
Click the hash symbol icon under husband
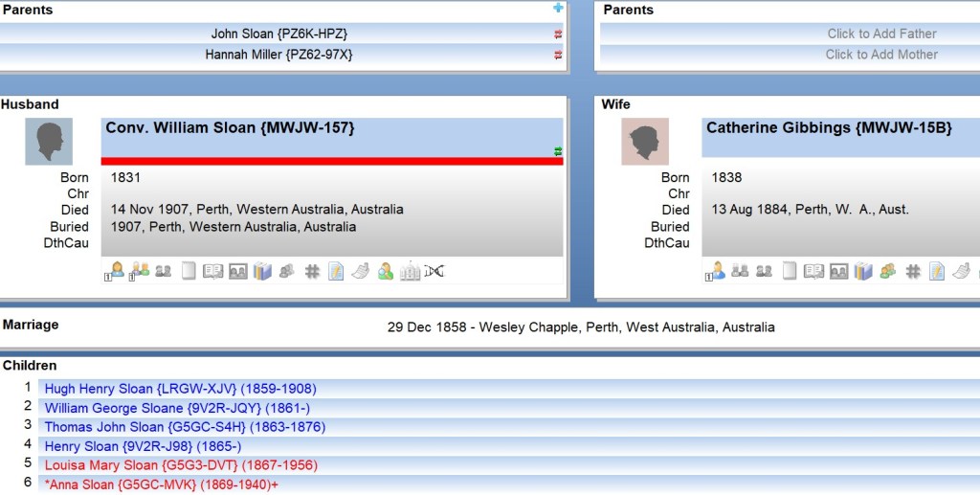click(x=311, y=272)
